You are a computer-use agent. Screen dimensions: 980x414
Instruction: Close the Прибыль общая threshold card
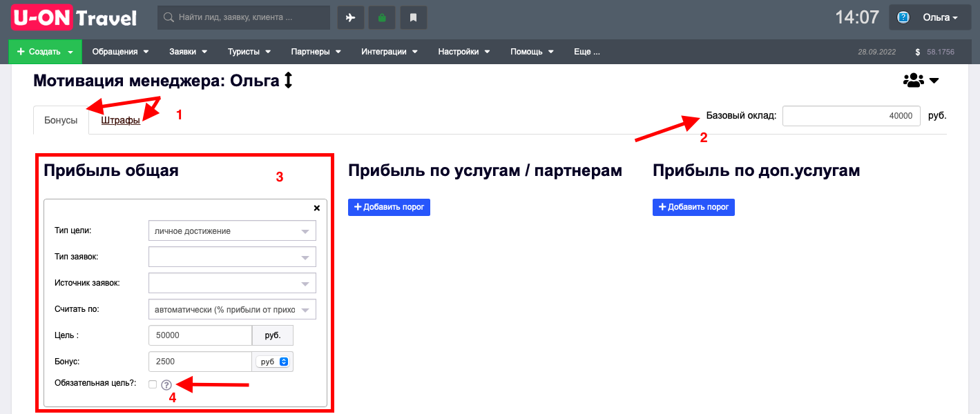click(x=317, y=208)
